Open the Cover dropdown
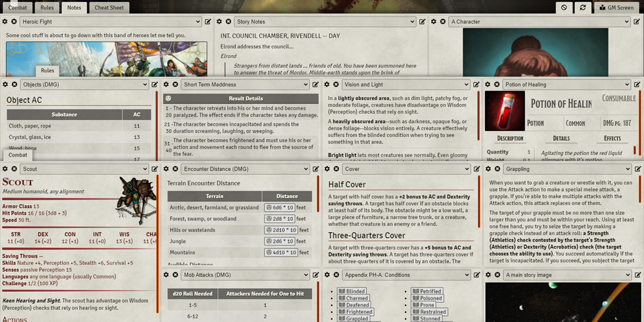 [x=406, y=169]
